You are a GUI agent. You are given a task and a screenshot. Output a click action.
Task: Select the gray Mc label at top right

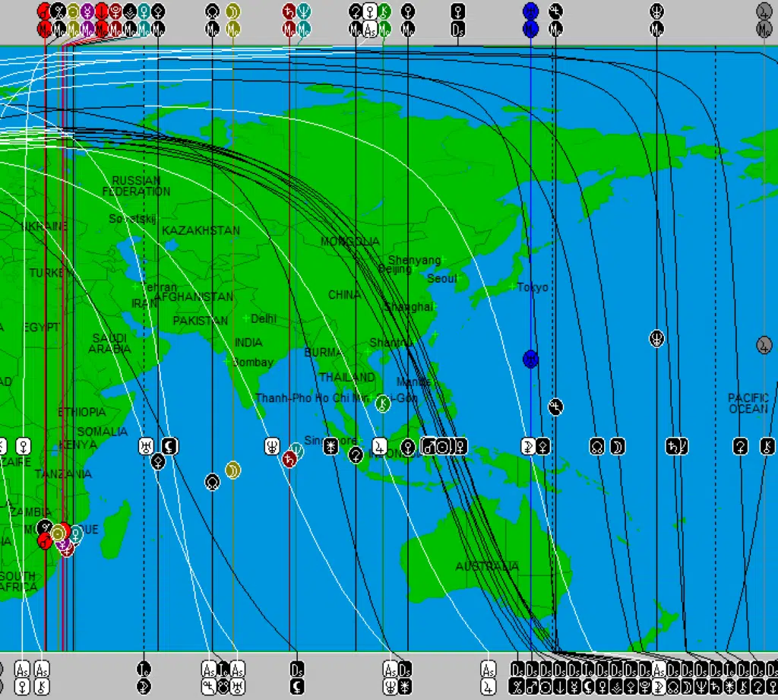point(764,30)
